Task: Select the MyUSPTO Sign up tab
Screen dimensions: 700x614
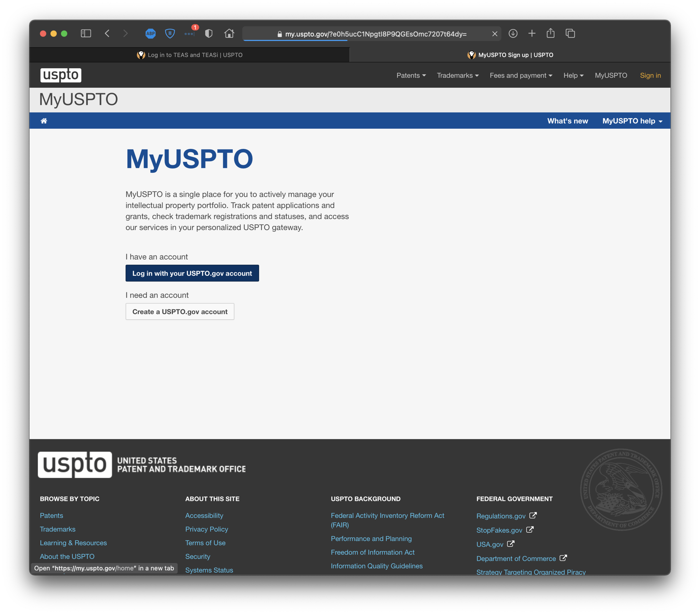Action: (510, 55)
